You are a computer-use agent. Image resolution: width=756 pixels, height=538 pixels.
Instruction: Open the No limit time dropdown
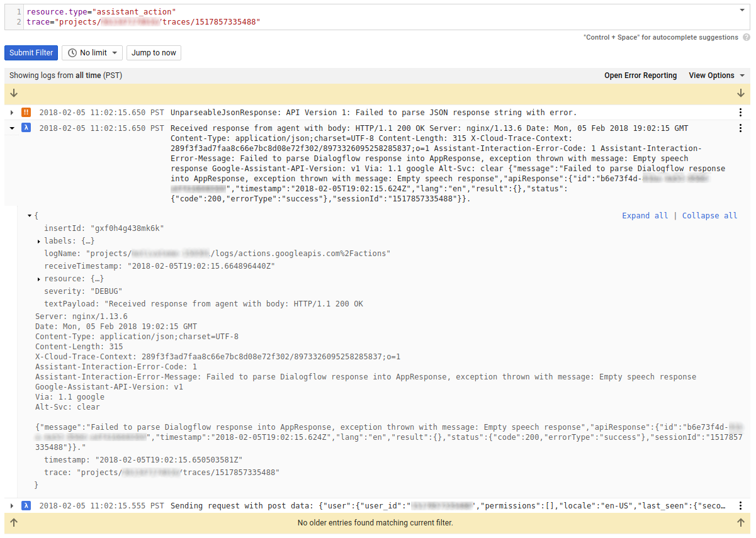pyautogui.click(x=93, y=53)
